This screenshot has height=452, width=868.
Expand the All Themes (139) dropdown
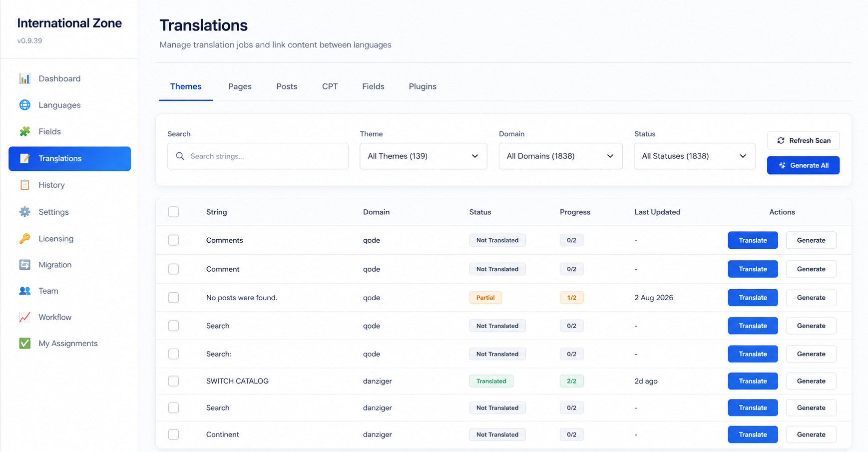tap(423, 156)
